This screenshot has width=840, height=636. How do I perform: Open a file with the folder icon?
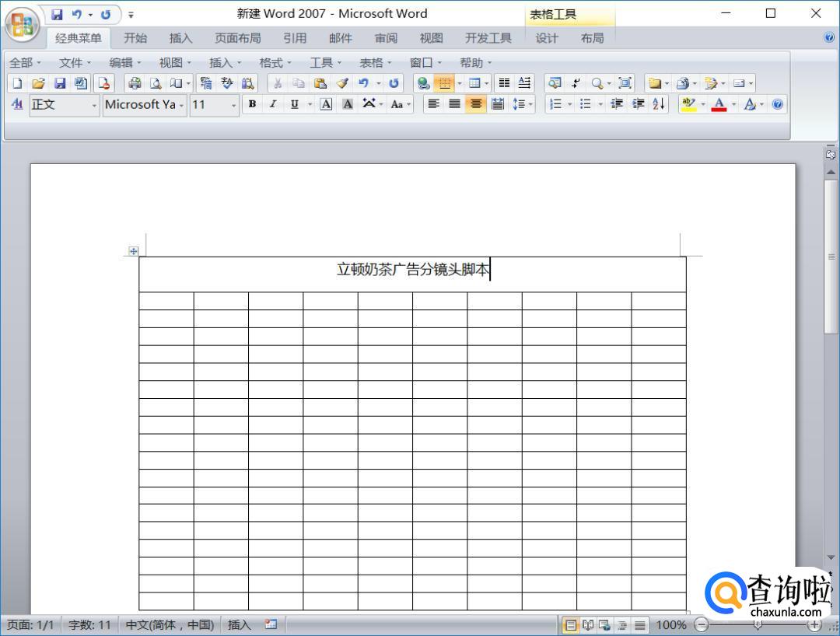point(38,83)
